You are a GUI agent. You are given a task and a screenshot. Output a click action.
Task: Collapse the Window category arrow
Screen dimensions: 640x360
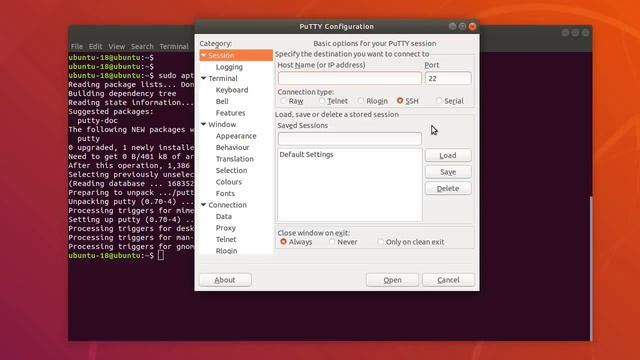click(x=203, y=124)
